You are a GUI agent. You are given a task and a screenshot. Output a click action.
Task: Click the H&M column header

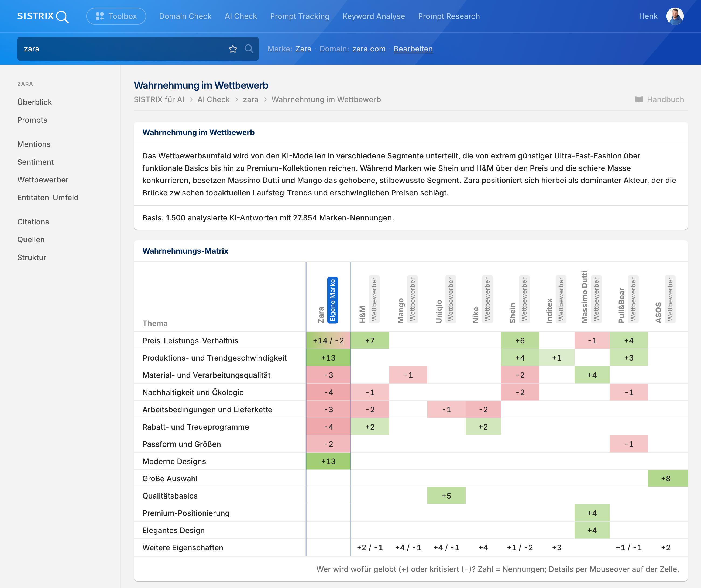click(363, 314)
